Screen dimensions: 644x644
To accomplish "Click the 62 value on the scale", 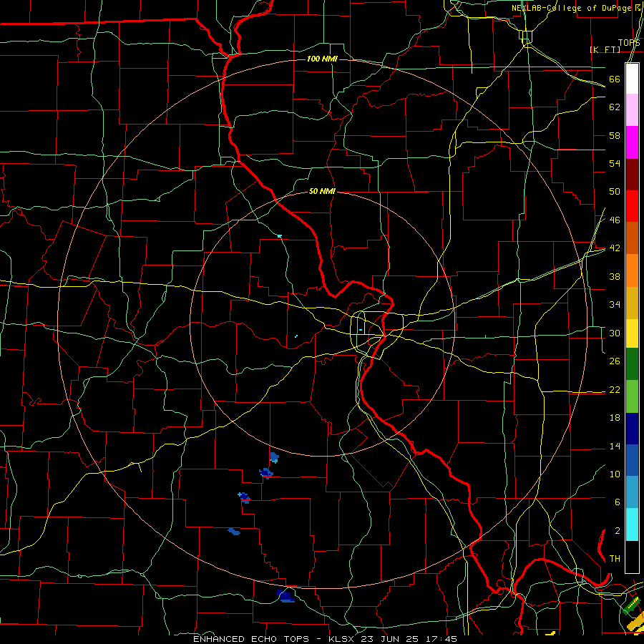I will [615, 107].
